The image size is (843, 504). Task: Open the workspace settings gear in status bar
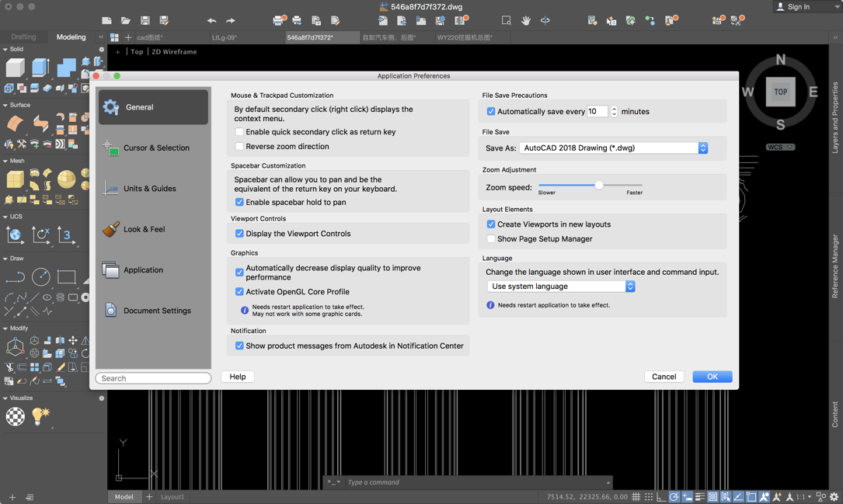pyautogui.click(x=834, y=496)
